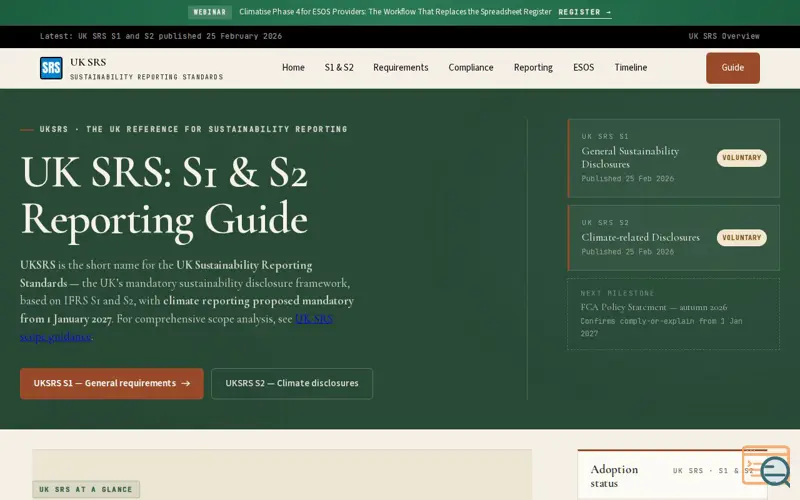Open the S1 & S2 menu item

tap(339, 67)
